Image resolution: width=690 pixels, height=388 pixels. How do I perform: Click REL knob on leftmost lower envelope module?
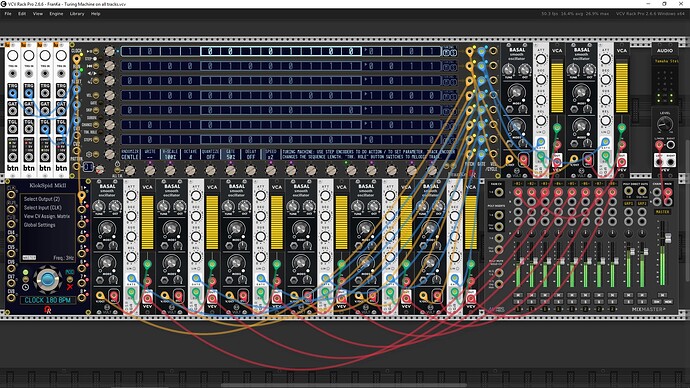[131, 257]
